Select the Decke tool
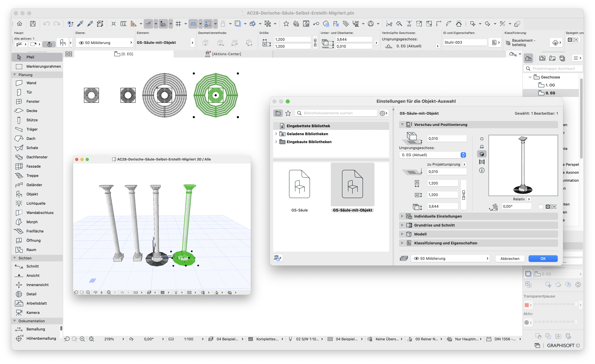Viewport: 595px width, 364px height. click(x=37, y=111)
